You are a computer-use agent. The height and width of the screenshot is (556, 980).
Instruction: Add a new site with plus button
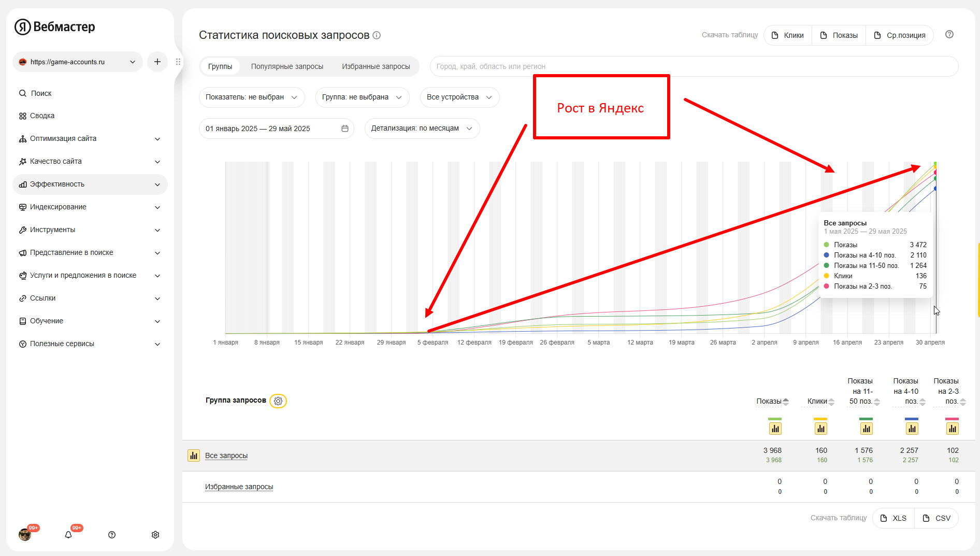coord(157,62)
